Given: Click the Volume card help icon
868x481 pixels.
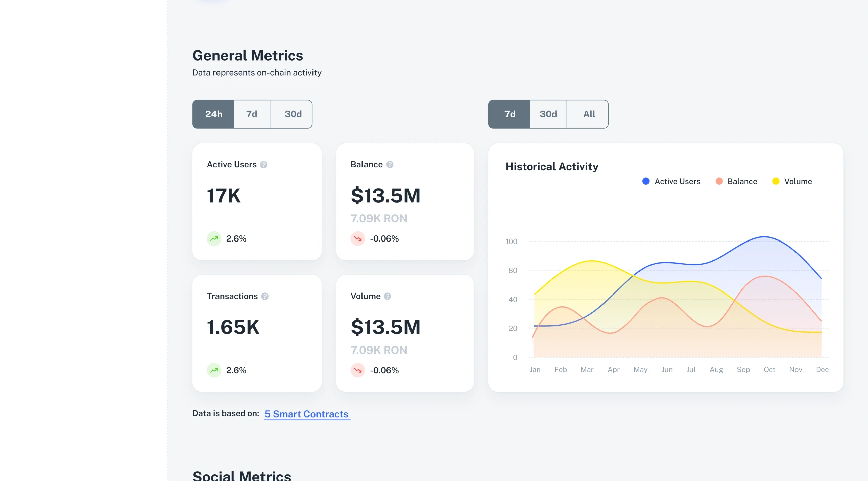Looking at the screenshot, I should [x=387, y=297].
